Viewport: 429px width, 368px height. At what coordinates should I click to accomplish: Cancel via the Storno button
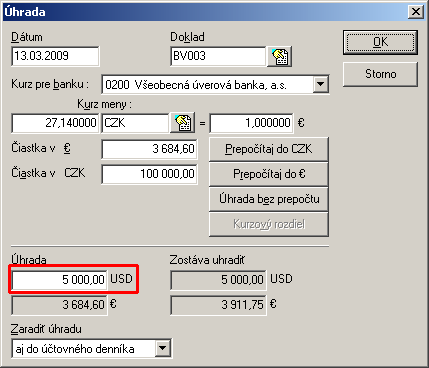pyautogui.click(x=380, y=74)
